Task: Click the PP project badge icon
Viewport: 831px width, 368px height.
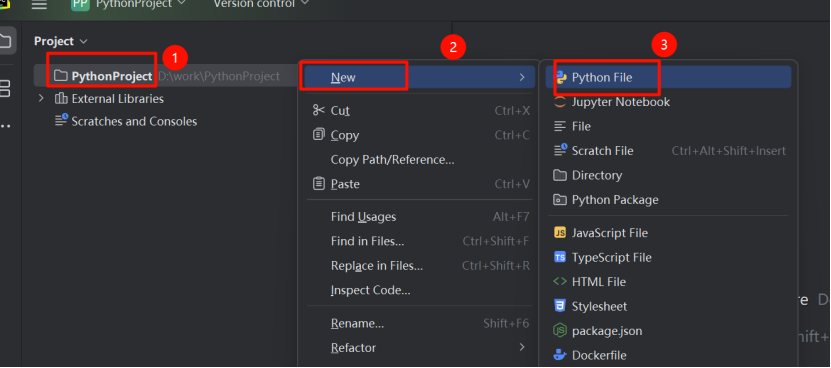Action: tap(80, 4)
